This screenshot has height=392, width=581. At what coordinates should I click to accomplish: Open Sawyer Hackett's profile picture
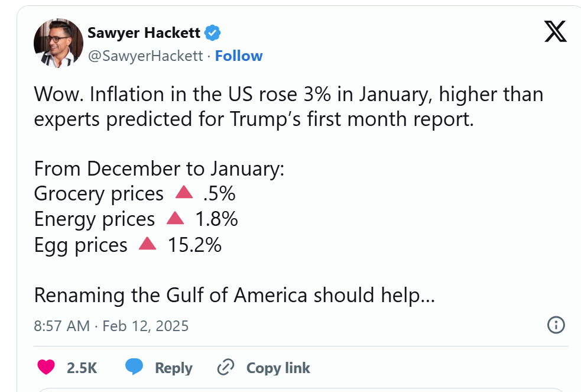click(59, 43)
